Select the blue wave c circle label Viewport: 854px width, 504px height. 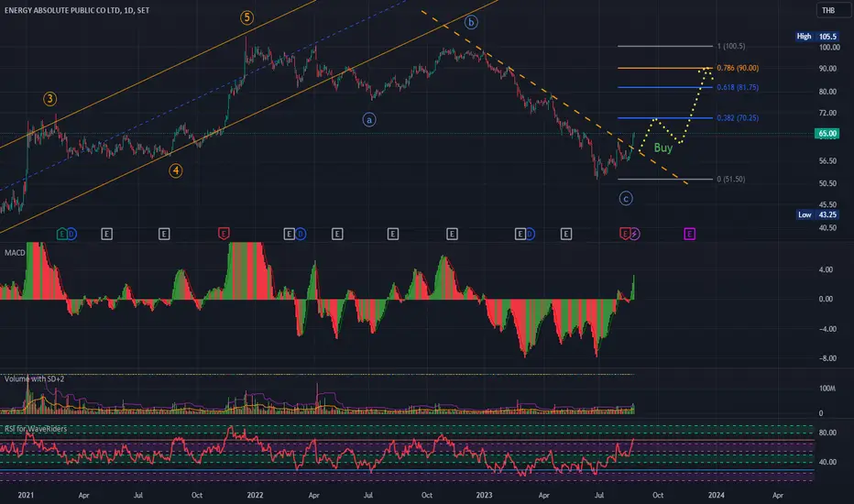(x=626, y=198)
